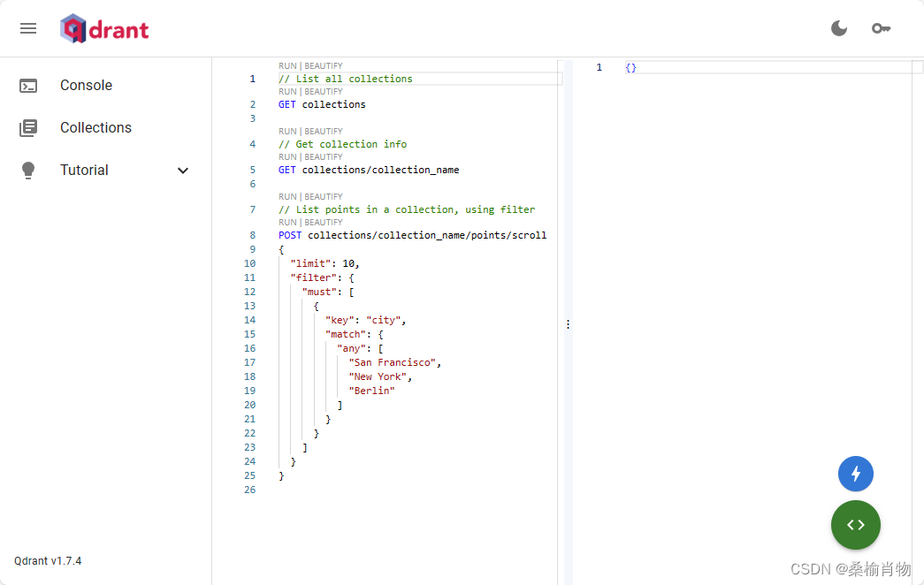Expand the Tutorial submenu chevron
The width and height of the screenshot is (924, 585).
pyautogui.click(x=183, y=171)
